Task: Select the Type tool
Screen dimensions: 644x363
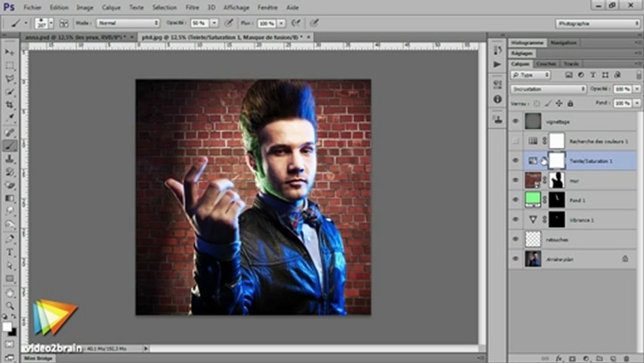Action: click(10, 252)
